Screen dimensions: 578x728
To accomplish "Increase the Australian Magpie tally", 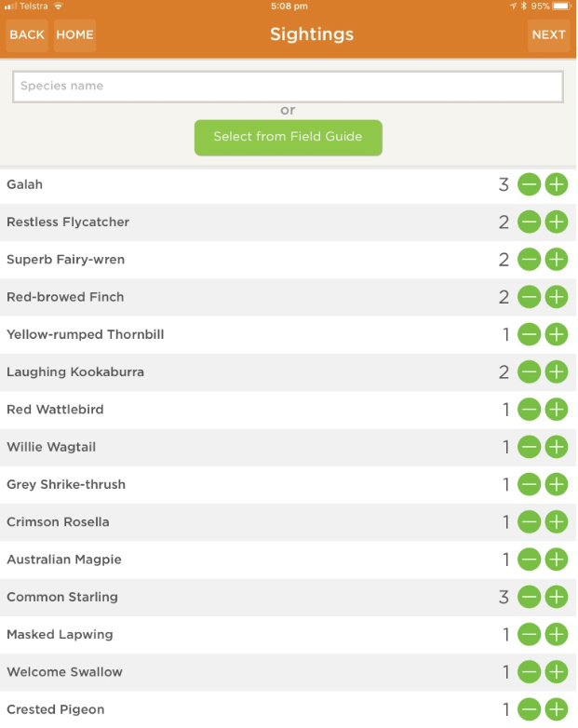I will click(x=556, y=559).
